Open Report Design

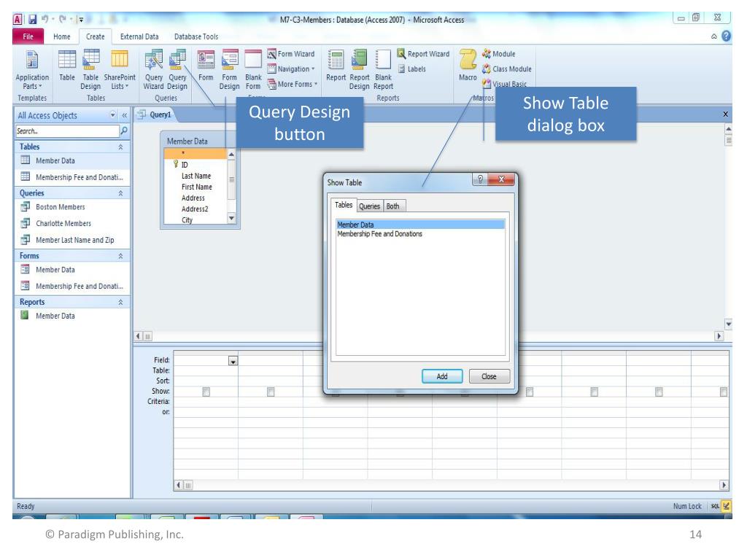pos(359,69)
